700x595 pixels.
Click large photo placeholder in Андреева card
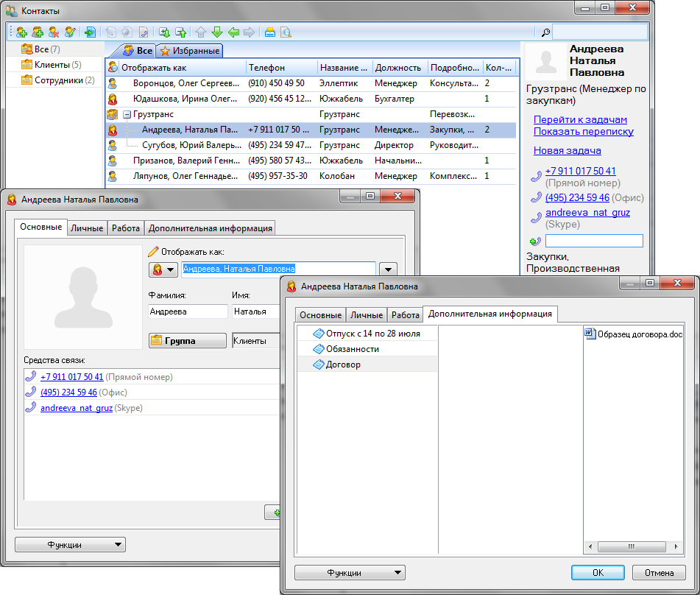[x=83, y=297]
